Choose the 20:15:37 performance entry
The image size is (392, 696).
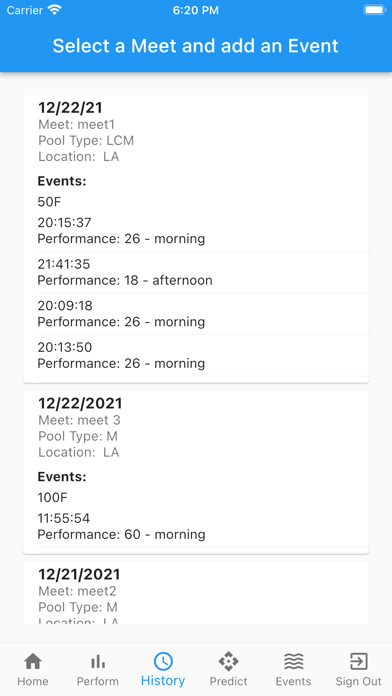[203, 231]
